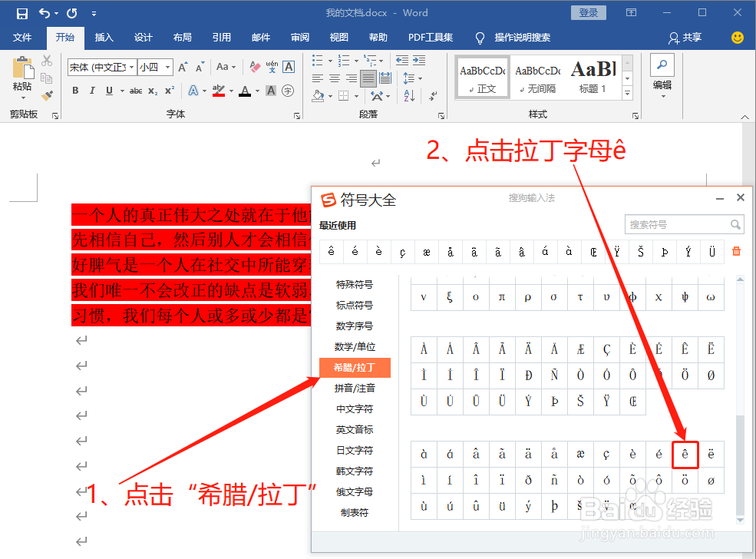Apply bold formatting

[75, 91]
